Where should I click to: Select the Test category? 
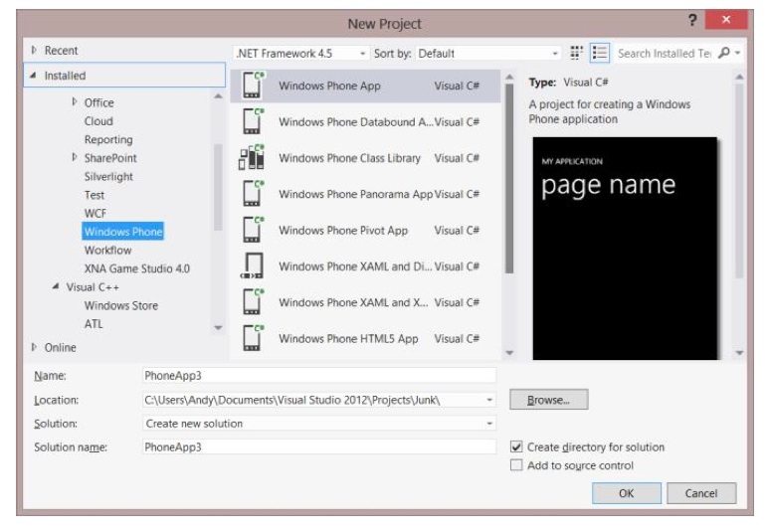click(x=95, y=195)
